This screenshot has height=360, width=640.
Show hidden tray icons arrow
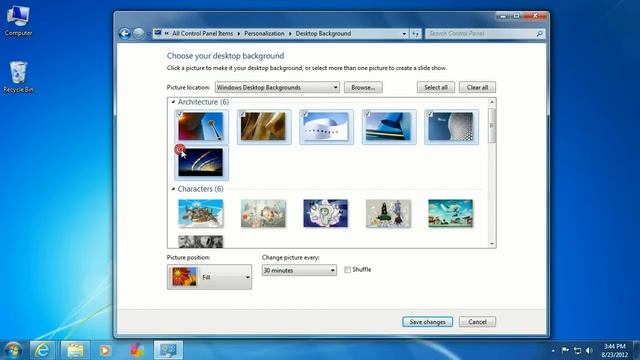[x=553, y=351]
